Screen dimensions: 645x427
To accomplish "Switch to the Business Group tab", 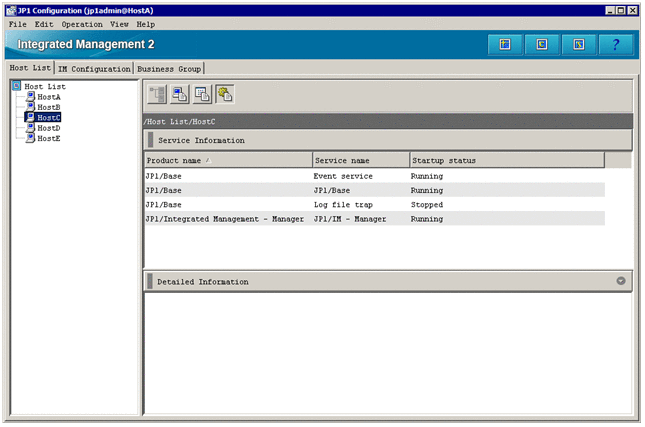I will pos(169,68).
